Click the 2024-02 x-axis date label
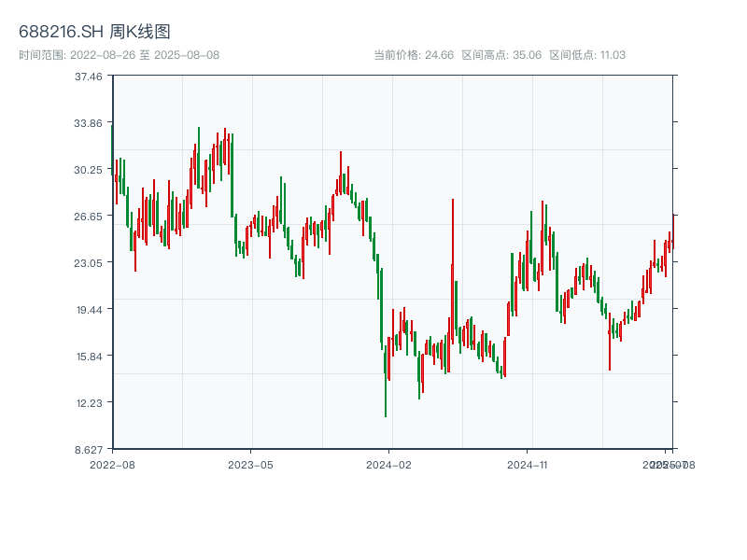The image size is (747, 560). (389, 464)
